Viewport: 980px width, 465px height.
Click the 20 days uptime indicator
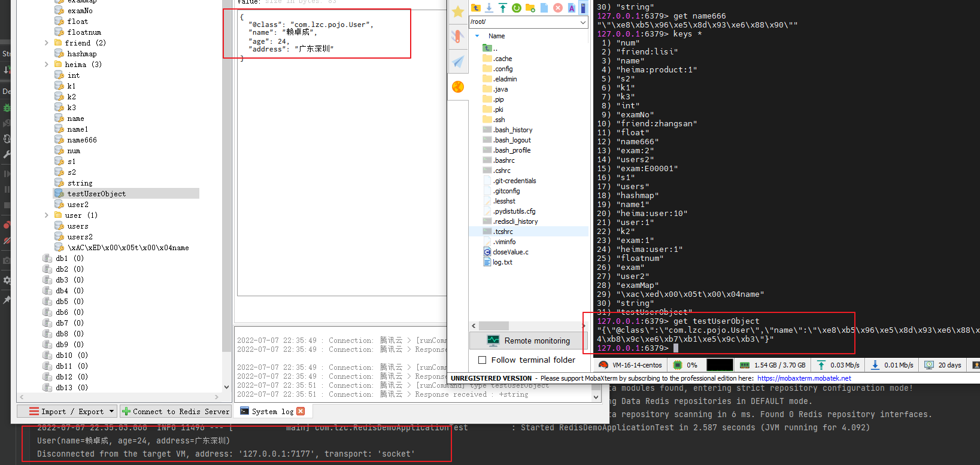coord(943,364)
